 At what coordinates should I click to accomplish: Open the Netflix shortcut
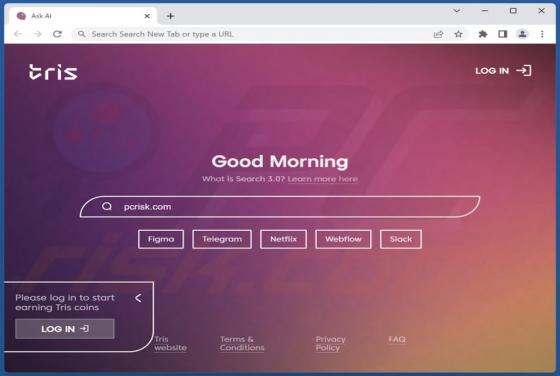tap(283, 239)
